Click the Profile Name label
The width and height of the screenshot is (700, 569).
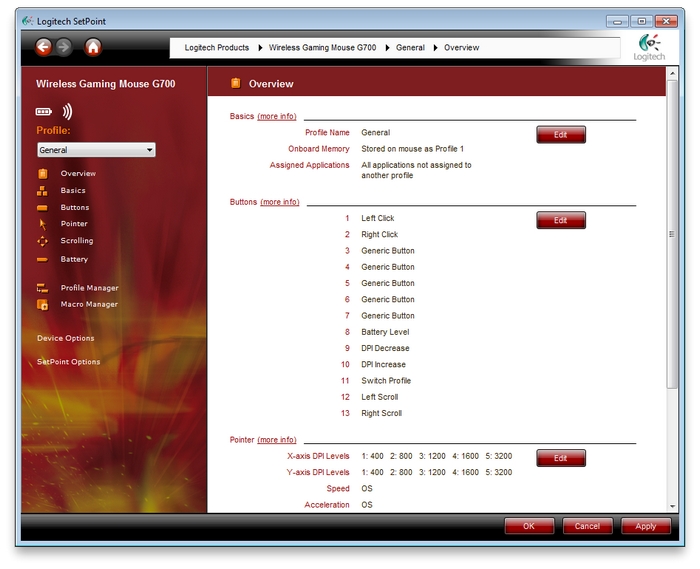(327, 133)
